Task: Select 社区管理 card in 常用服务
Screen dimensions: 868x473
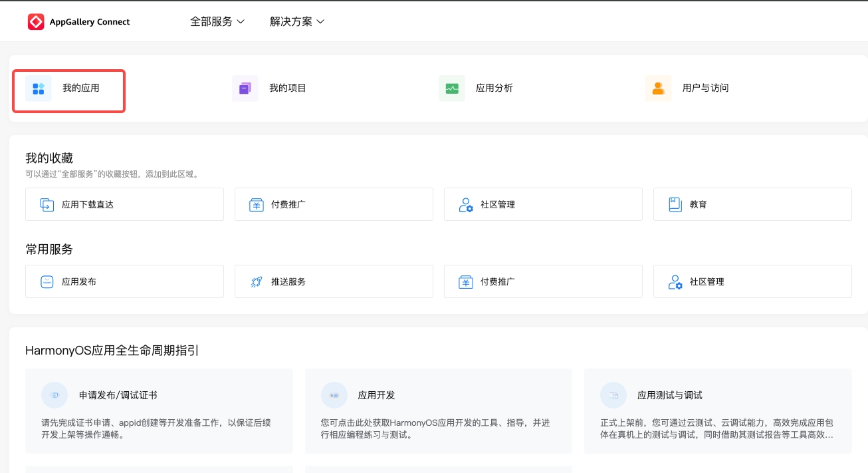Action: [752, 281]
